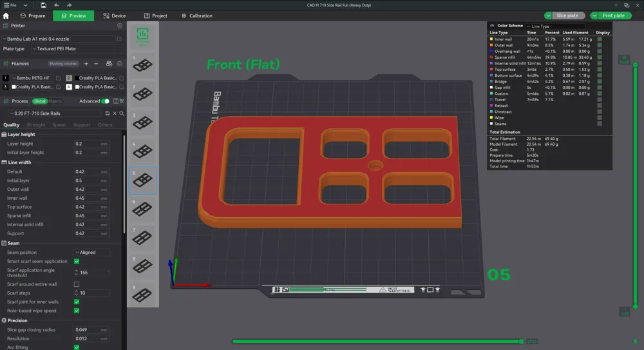This screenshot has height=350, width=644.
Task: Enable Seams display checkbox
Action: (600, 124)
